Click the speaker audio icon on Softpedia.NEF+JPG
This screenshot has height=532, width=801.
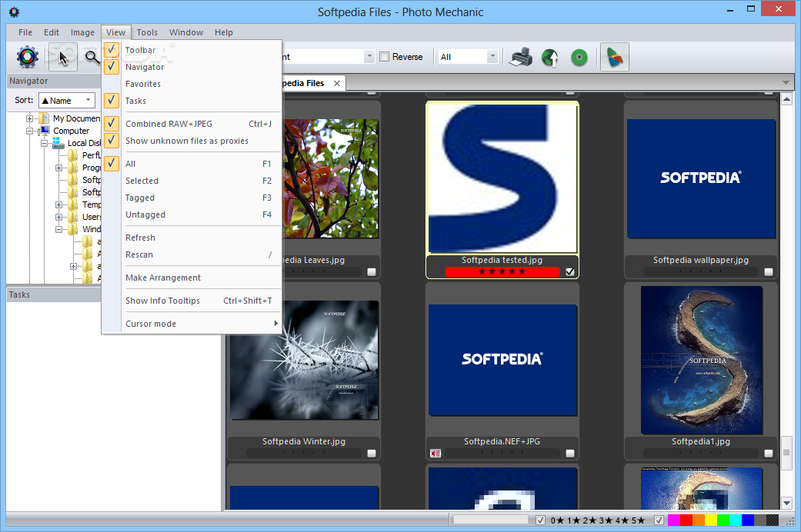[436, 454]
